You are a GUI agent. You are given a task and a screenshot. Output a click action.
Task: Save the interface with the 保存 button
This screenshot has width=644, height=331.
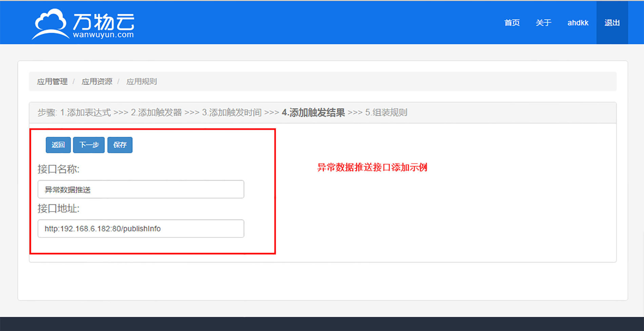coord(120,145)
